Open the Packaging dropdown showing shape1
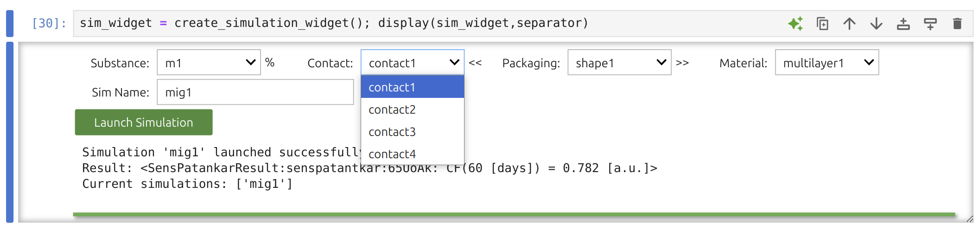This screenshot has width=980, height=231. point(619,63)
